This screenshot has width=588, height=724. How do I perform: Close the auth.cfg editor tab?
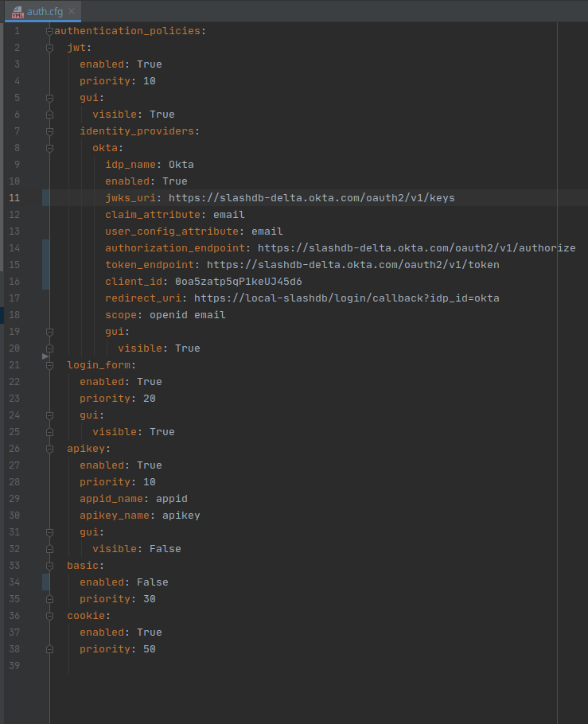tap(72, 11)
